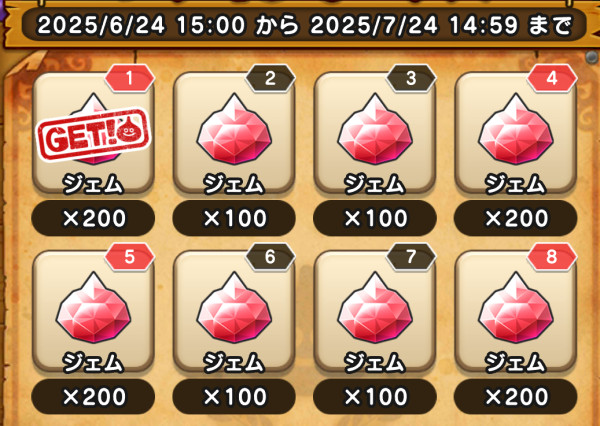Tap the day 2 gem icon
The height and width of the screenshot is (426, 600).
(x=234, y=129)
